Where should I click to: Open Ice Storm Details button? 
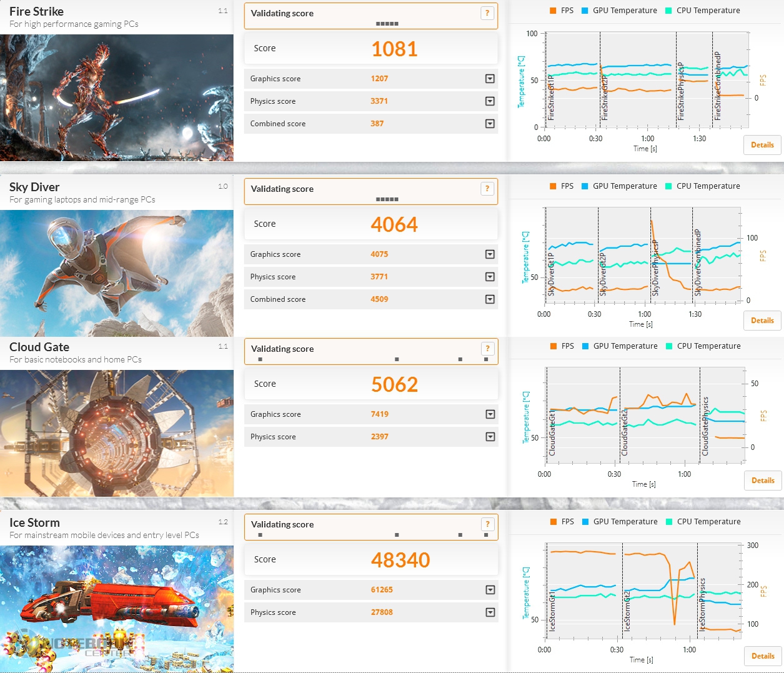(763, 656)
